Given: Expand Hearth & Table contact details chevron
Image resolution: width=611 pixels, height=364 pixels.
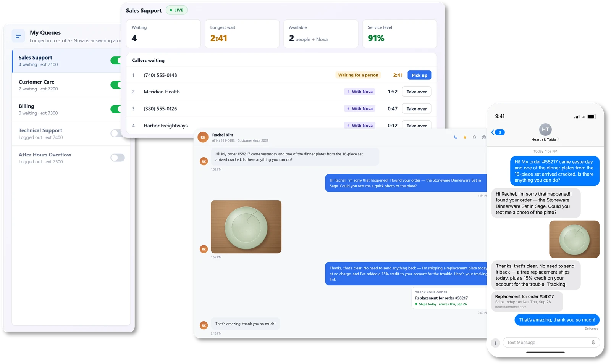Looking at the screenshot, I should [558, 140].
